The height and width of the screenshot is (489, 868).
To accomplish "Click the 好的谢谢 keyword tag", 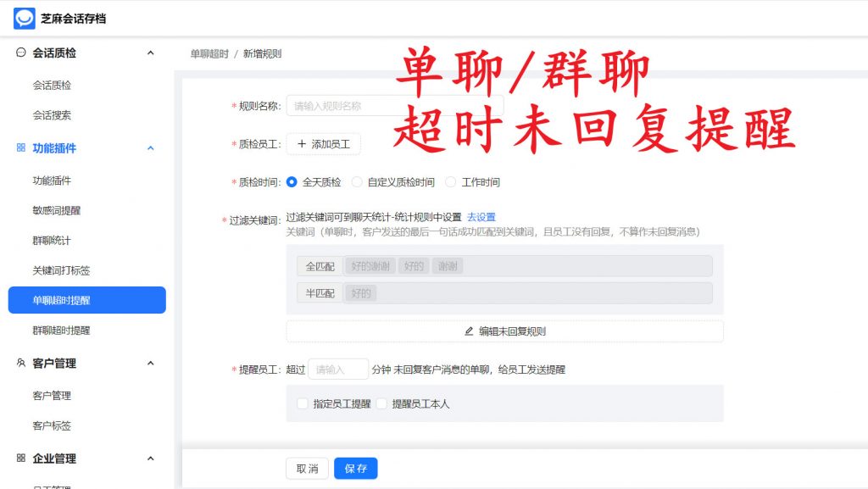I will tap(370, 266).
